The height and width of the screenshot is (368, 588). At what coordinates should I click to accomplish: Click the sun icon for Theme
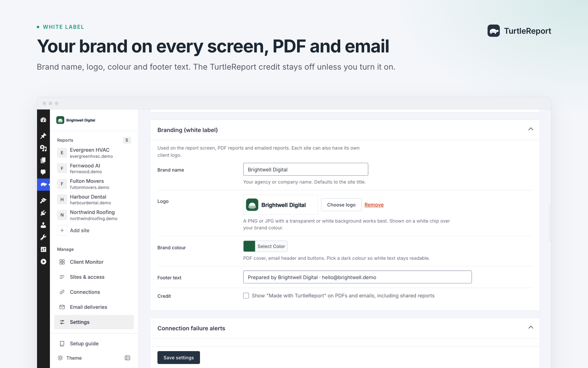click(60, 358)
